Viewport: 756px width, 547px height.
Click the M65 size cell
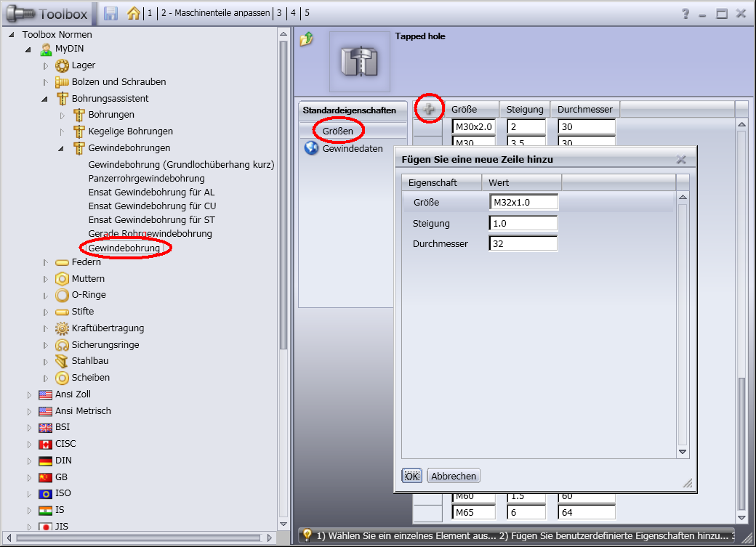473,512
